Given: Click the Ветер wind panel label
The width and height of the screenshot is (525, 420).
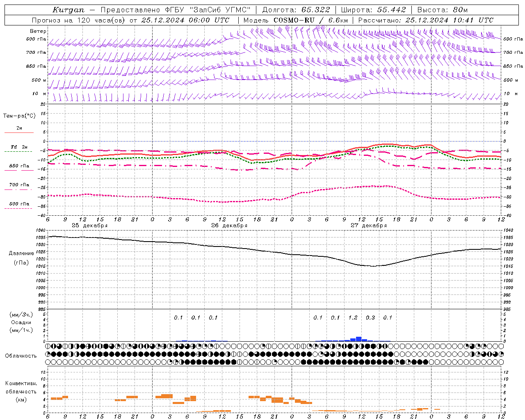Looking at the screenshot, I should click(38, 31).
